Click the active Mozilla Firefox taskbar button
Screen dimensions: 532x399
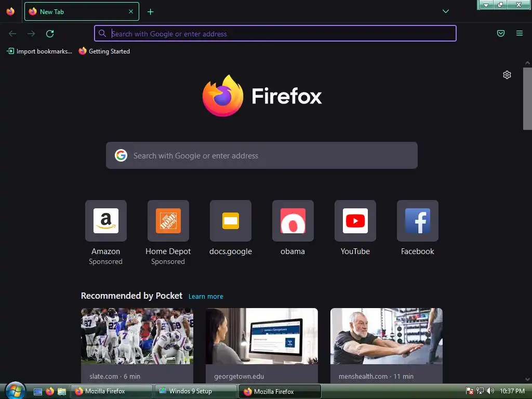coord(280,392)
